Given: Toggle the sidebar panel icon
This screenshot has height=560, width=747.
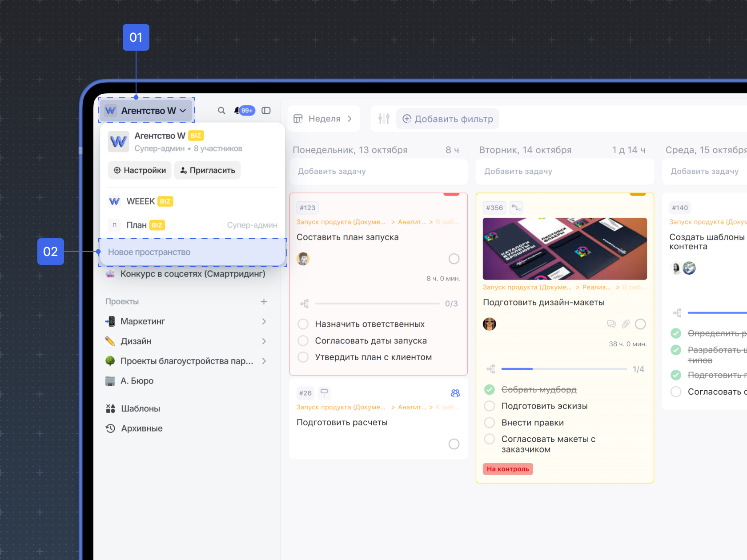Looking at the screenshot, I should coord(266,111).
